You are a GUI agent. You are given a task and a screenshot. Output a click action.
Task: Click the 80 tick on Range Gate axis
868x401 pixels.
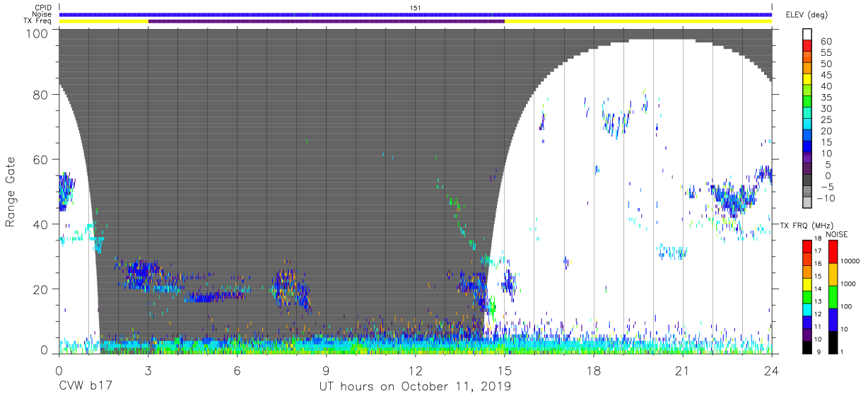[x=42, y=95]
